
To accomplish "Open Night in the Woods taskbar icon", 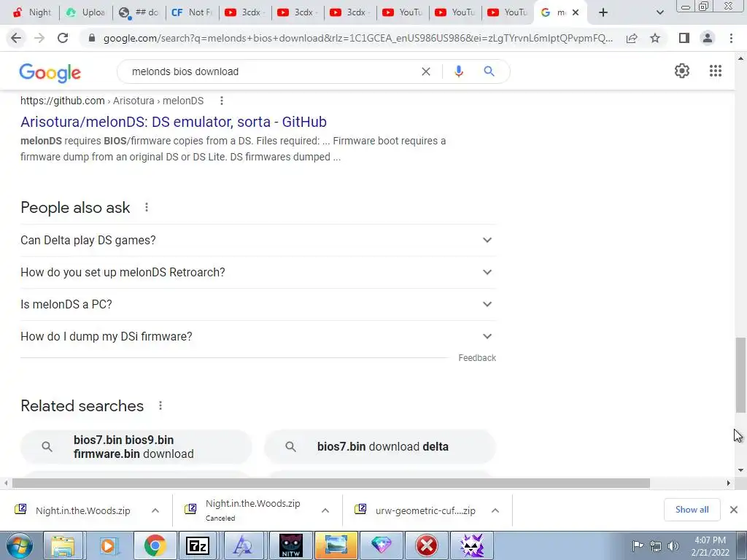I will (290, 545).
